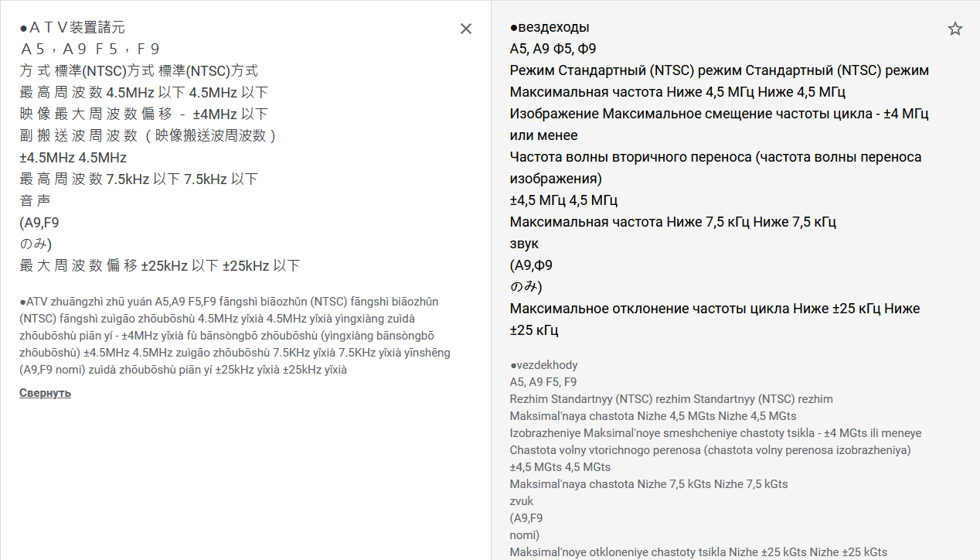Click the source line ending "±25kHz 以下"
Viewport: 980px width, 560px height.
click(159, 266)
